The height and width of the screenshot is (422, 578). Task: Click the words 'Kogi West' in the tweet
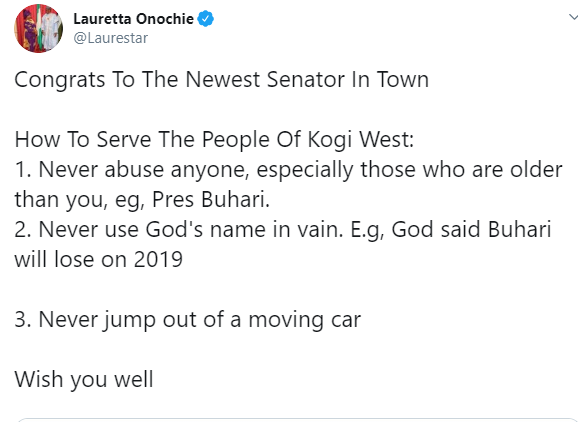click(x=358, y=140)
